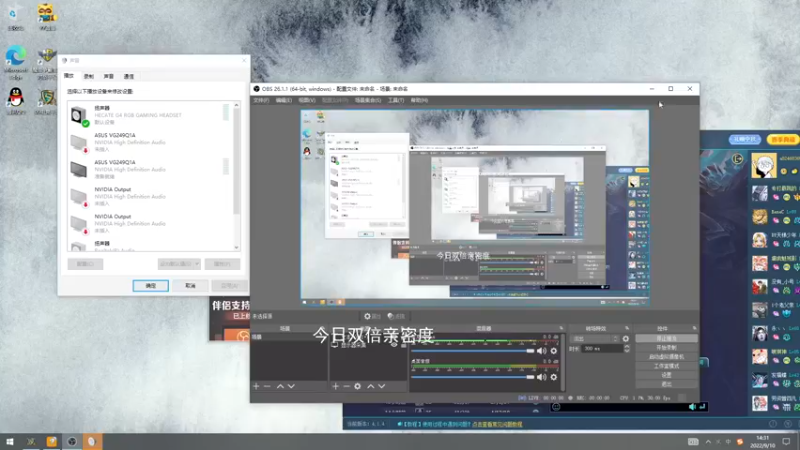Switch to the OBS taskbar icon
Viewport: 800px width, 450px height.
[x=72, y=441]
